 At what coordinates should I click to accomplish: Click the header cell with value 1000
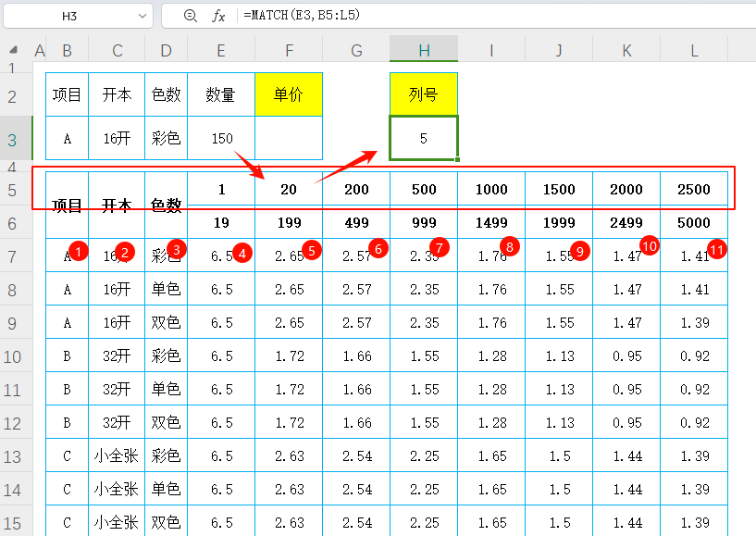pos(491,189)
